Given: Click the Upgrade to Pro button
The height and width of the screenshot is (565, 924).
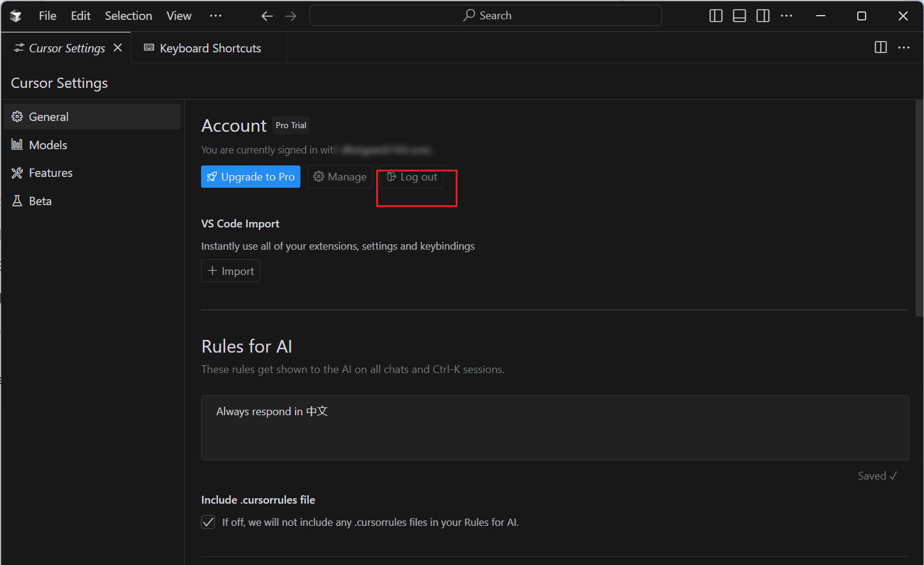Looking at the screenshot, I should tap(250, 177).
